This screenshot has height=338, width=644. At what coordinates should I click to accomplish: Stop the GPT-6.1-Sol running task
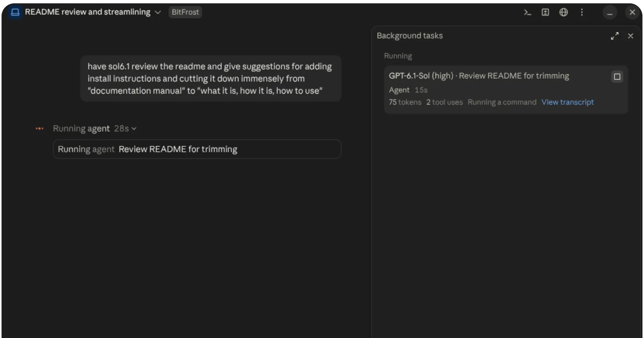(x=617, y=77)
